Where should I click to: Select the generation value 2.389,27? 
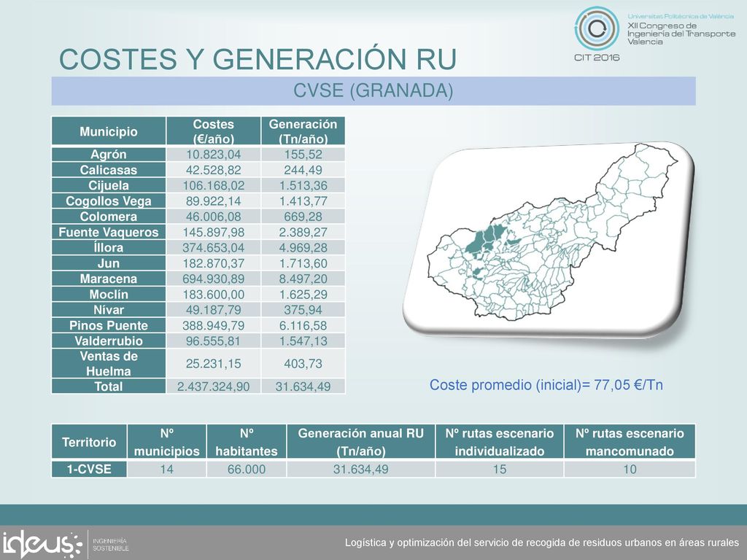tap(303, 232)
